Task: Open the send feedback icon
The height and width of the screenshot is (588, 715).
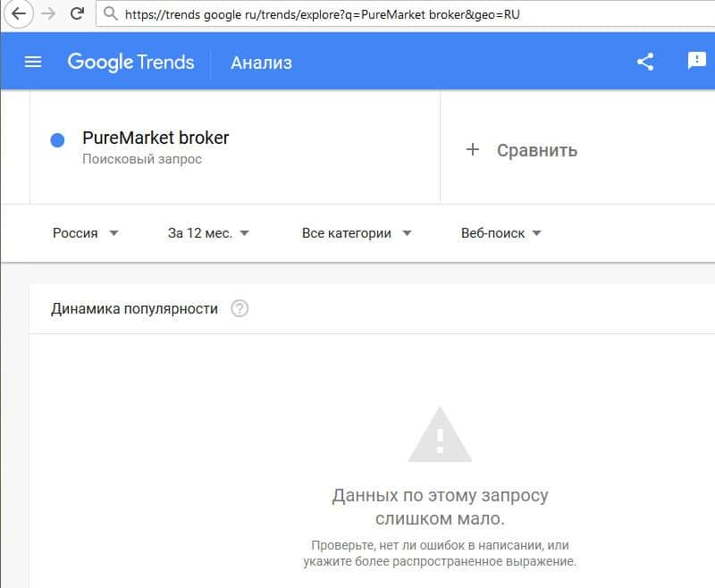Action: pyautogui.click(x=696, y=61)
